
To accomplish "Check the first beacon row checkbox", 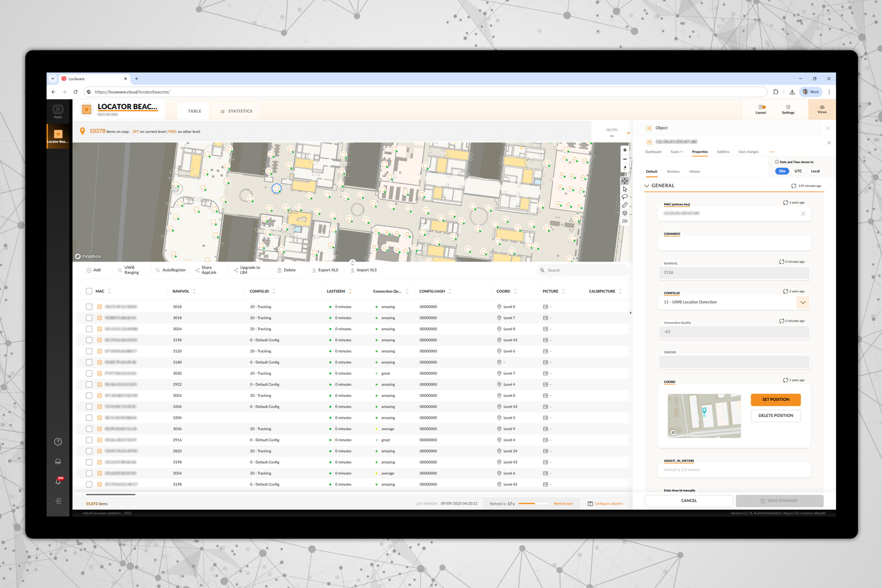I will (x=89, y=306).
